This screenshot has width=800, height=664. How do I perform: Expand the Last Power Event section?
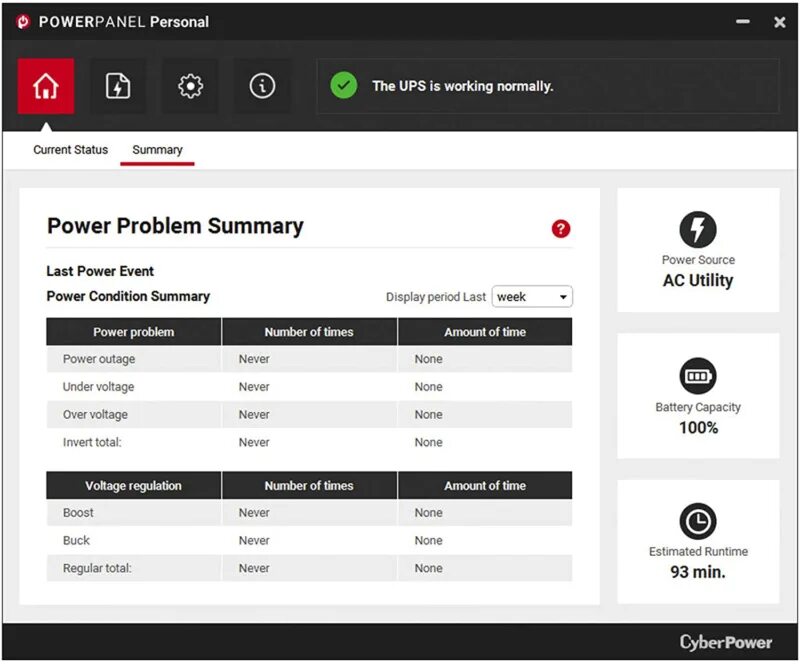[x=99, y=271]
